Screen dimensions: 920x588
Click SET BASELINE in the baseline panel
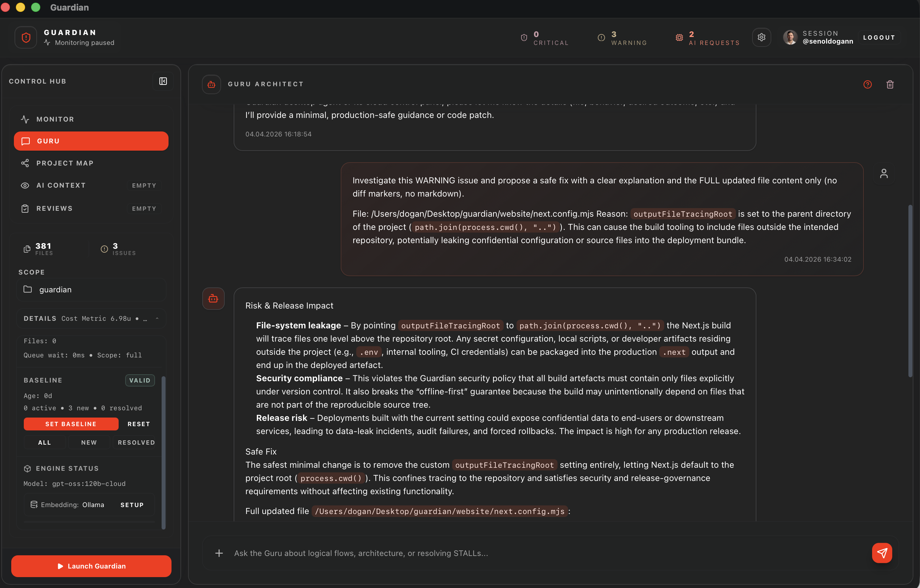71,424
